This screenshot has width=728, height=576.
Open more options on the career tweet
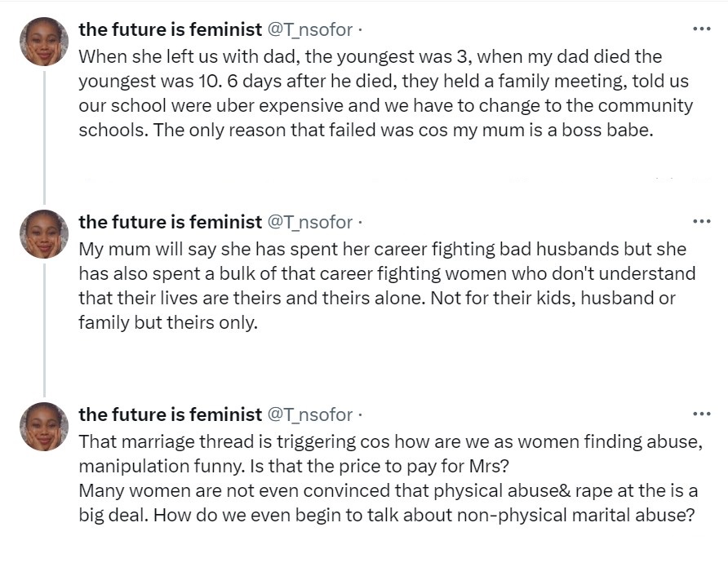pos(701,221)
